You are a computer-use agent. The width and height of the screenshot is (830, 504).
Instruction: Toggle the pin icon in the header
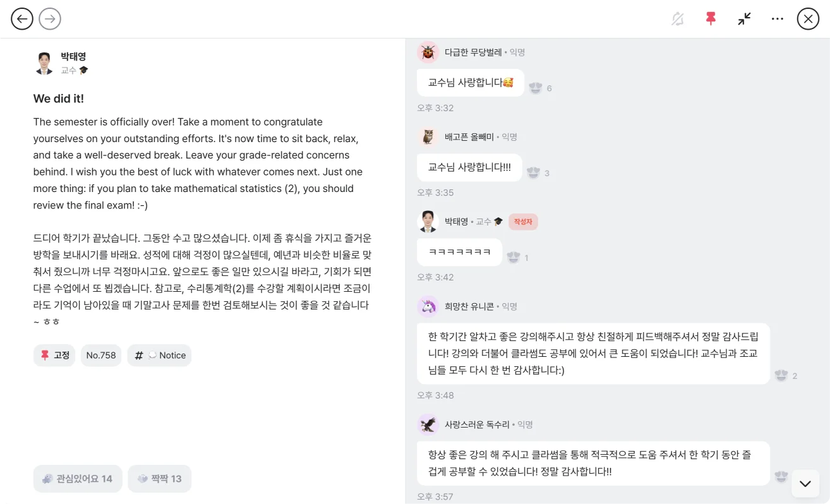[x=711, y=18]
